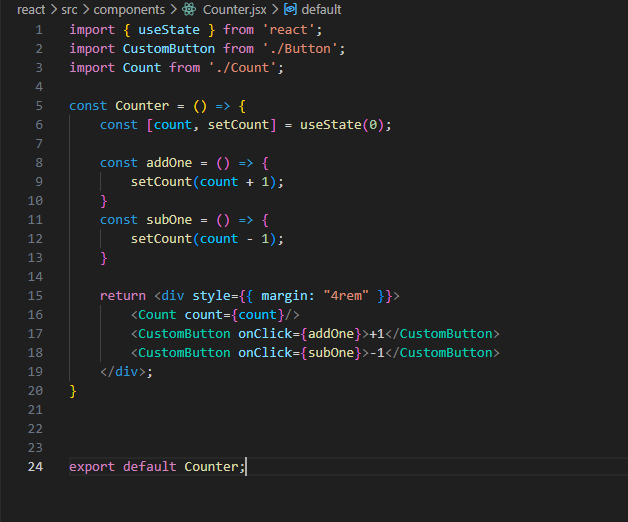Viewport: 628px width, 522px height.
Task: Click 'CustomButton' on import line 2
Action: pyautogui.click(x=169, y=49)
